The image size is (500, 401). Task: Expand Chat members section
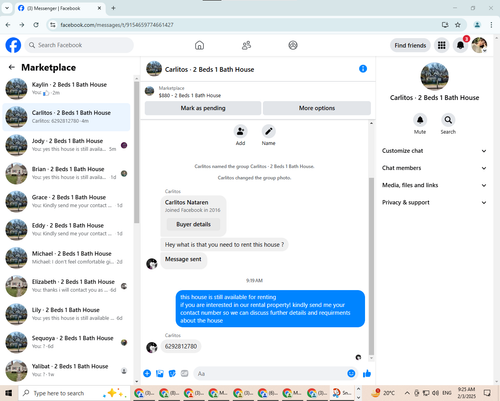click(x=434, y=168)
